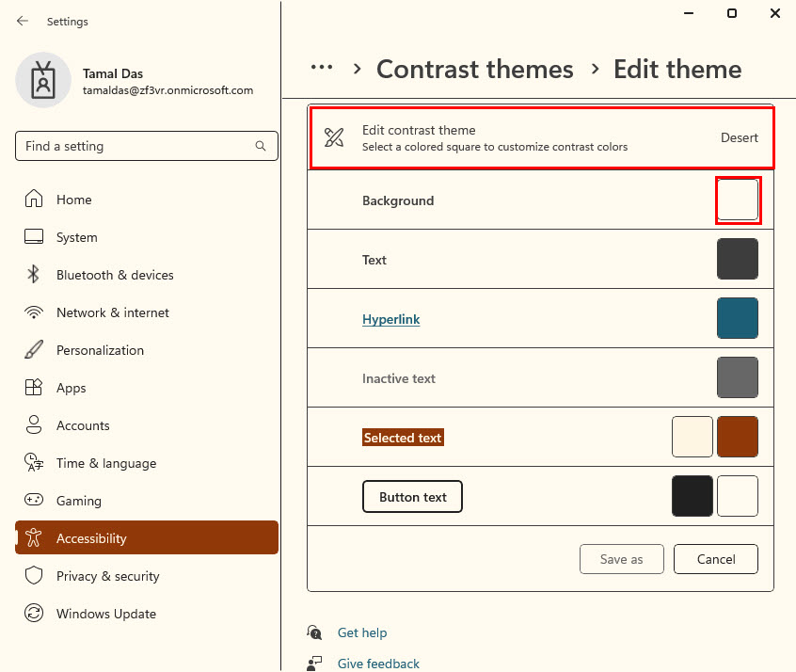This screenshot has width=796, height=672.
Task: Choose the brown Selected text swatch
Action: 737,437
